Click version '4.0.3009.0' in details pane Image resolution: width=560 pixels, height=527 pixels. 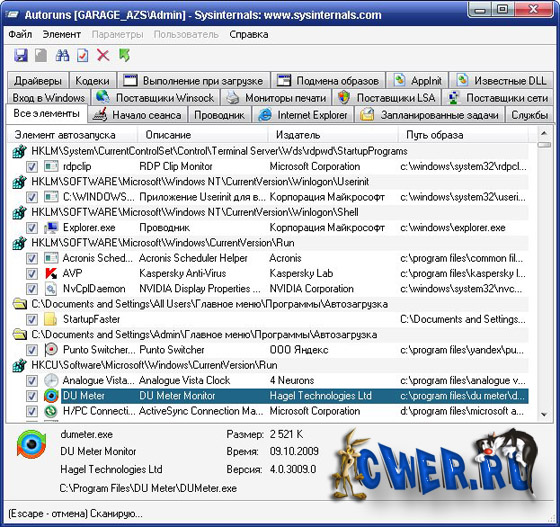click(293, 469)
